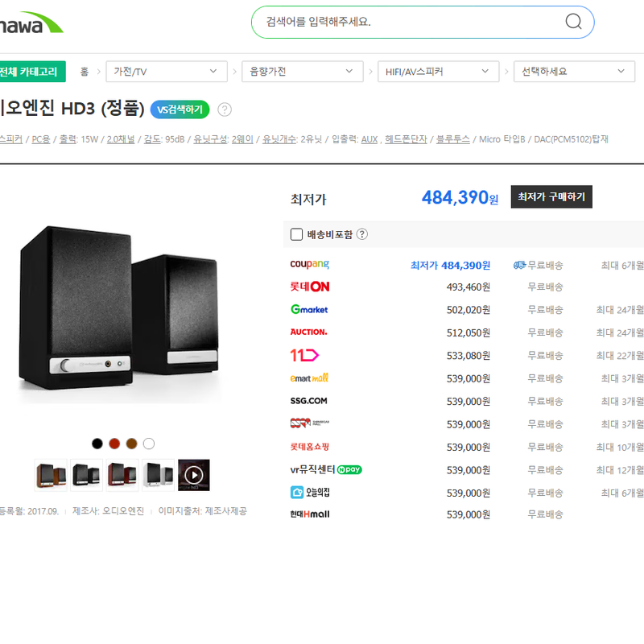This screenshot has width=644, height=644.
Task: Click the 502,020원 Gmarket price
Action: pyautogui.click(x=469, y=310)
